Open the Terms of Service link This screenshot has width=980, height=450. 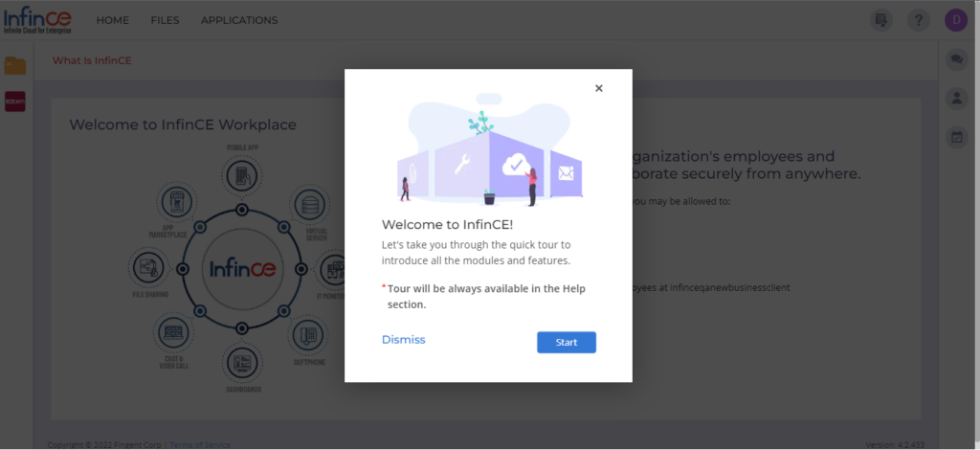coord(200,445)
